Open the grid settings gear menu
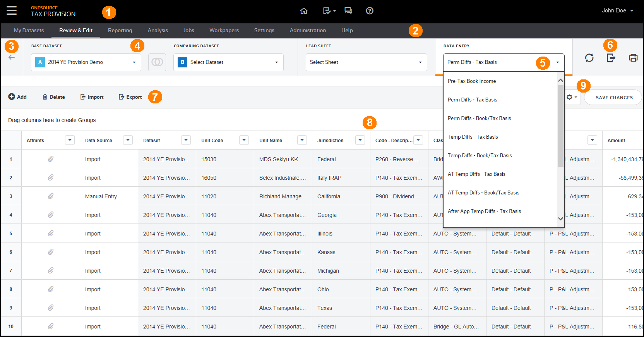644x337 pixels. [x=572, y=97]
